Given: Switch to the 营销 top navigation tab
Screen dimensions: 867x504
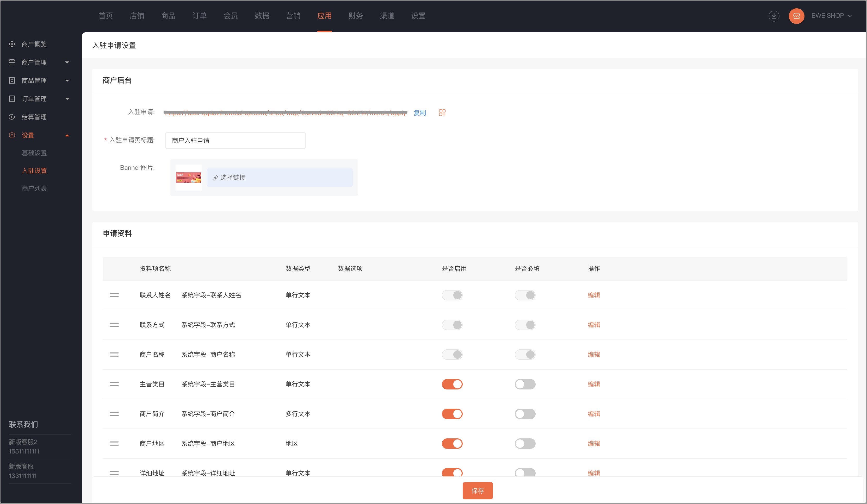Looking at the screenshot, I should pyautogui.click(x=293, y=16).
